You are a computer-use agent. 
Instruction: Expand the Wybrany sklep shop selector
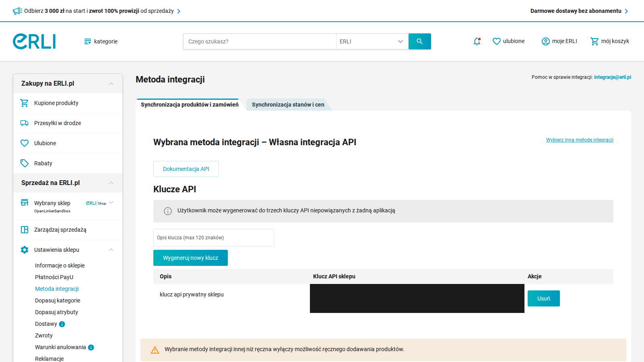point(111,202)
